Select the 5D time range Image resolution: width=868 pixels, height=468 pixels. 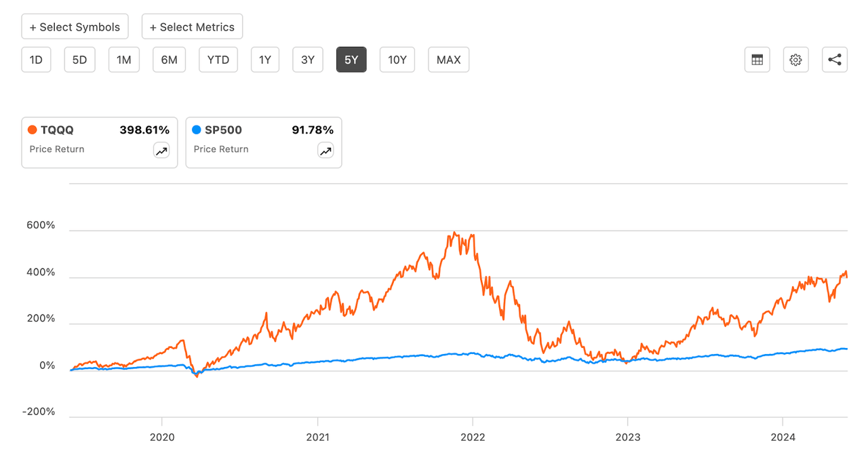click(x=79, y=60)
